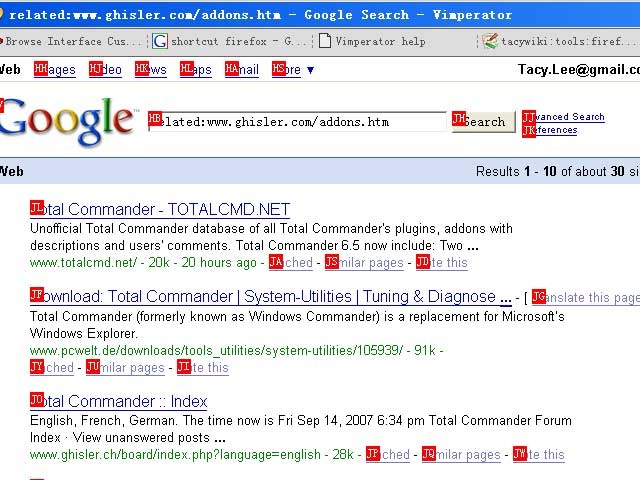Open Vimperator help bookmark

(x=372, y=41)
